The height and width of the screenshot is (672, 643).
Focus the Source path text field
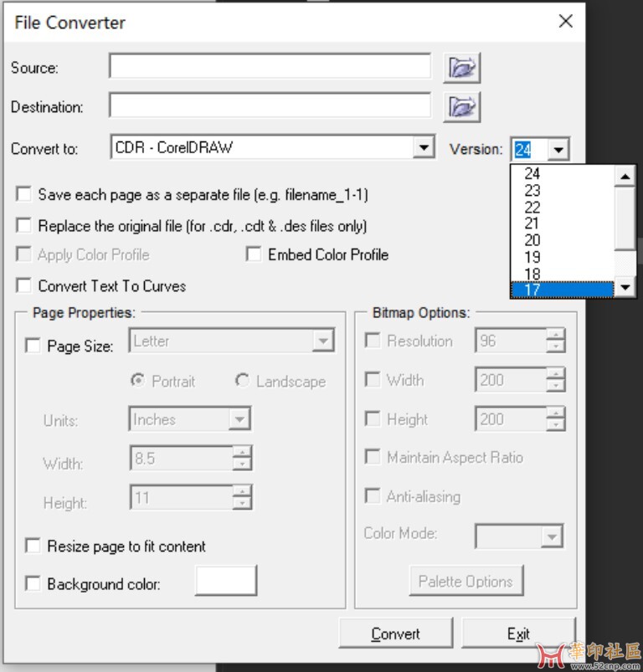(270, 66)
